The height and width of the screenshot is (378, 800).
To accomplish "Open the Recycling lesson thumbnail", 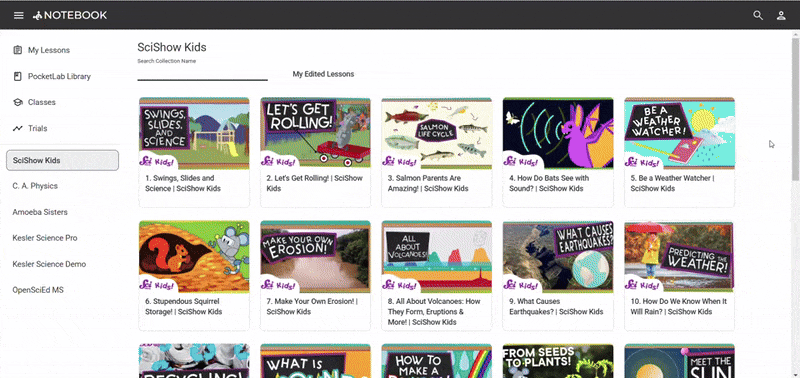I will (194, 361).
